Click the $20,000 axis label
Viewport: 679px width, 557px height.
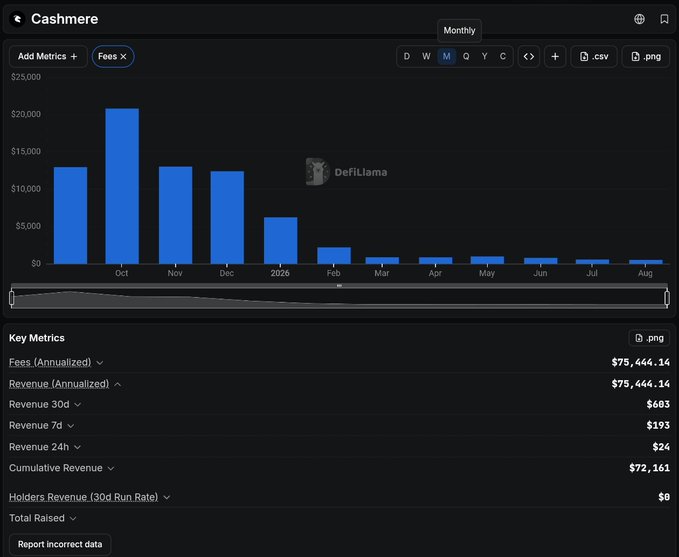(x=26, y=114)
